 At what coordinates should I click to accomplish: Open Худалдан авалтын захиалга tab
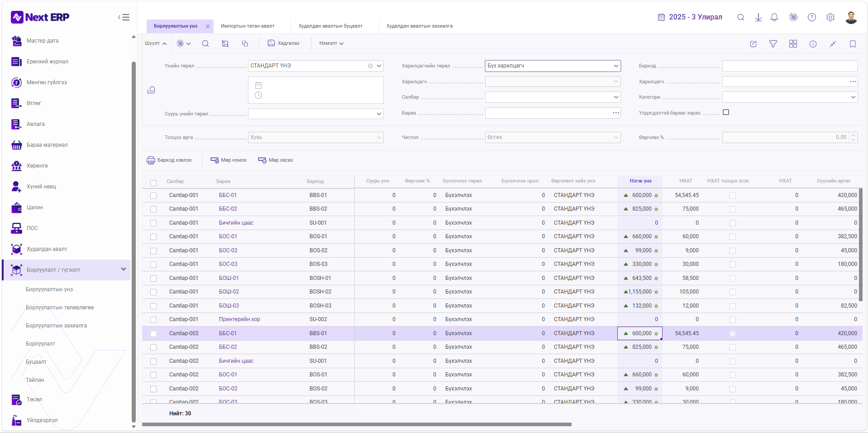[420, 26]
